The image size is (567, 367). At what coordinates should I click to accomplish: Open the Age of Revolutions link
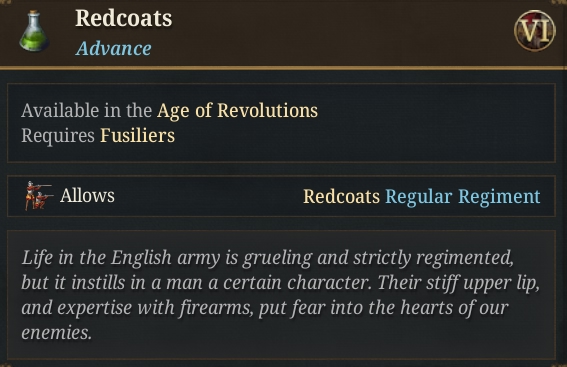237,111
